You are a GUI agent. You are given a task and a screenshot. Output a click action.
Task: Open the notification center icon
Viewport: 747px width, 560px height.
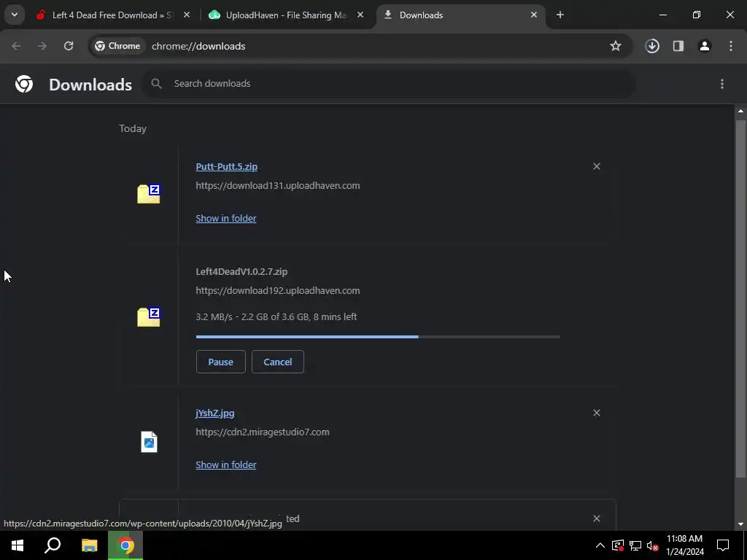pos(723,545)
